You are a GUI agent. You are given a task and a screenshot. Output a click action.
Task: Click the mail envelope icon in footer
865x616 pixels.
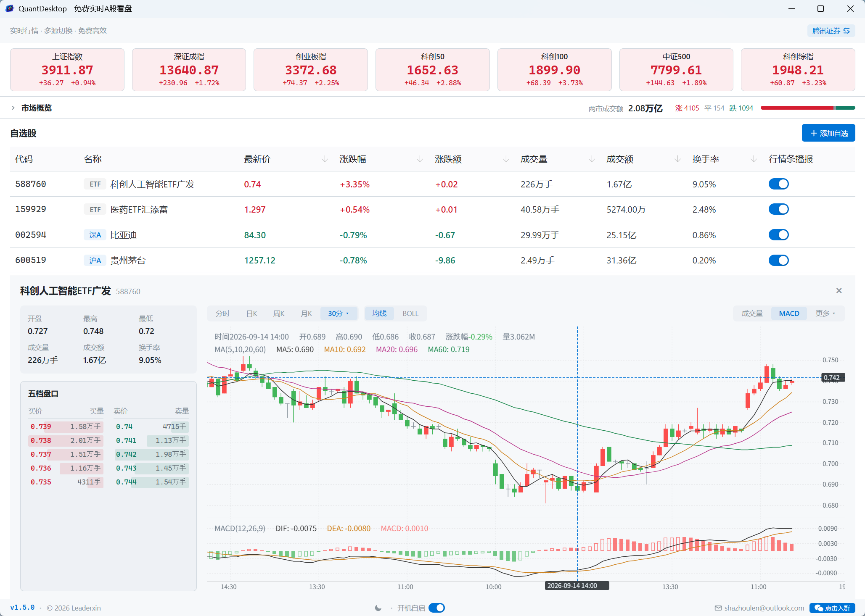[x=718, y=608]
